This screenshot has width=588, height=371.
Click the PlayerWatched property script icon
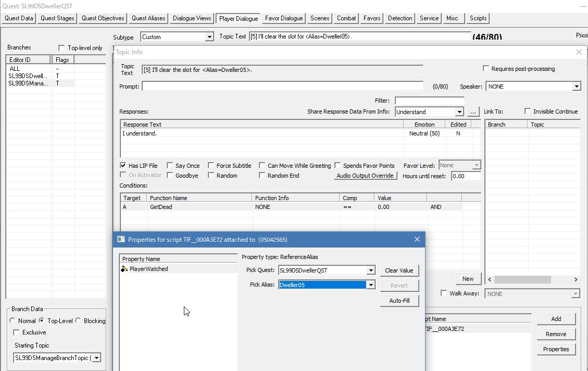click(x=124, y=268)
